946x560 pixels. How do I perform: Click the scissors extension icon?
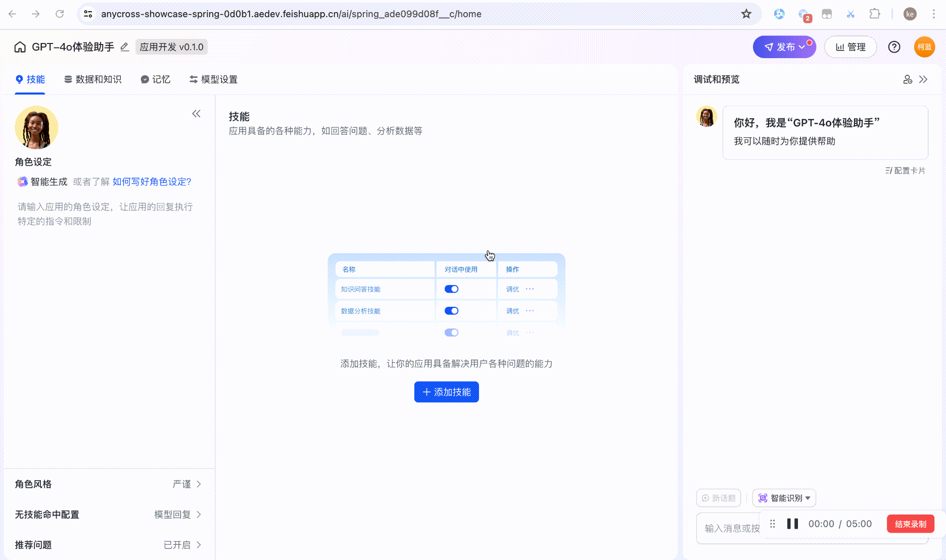(x=850, y=14)
